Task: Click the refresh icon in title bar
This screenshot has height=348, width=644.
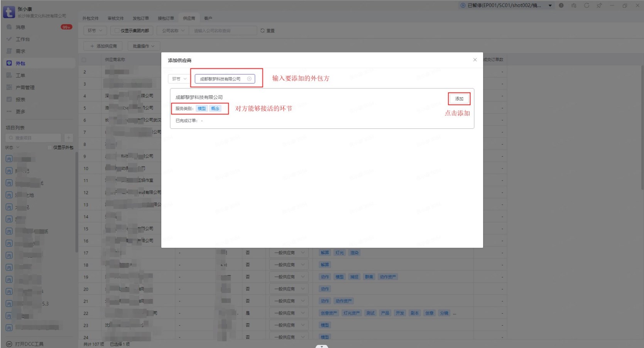Action: 587,5
